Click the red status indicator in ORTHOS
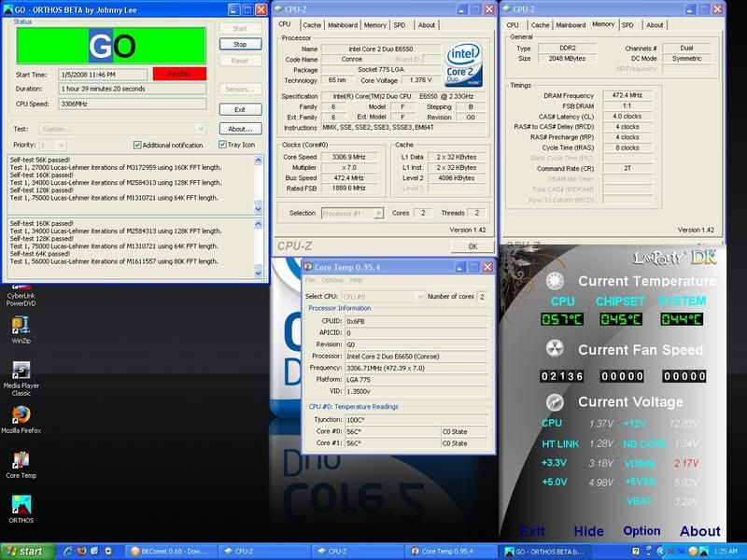 tap(179, 74)
